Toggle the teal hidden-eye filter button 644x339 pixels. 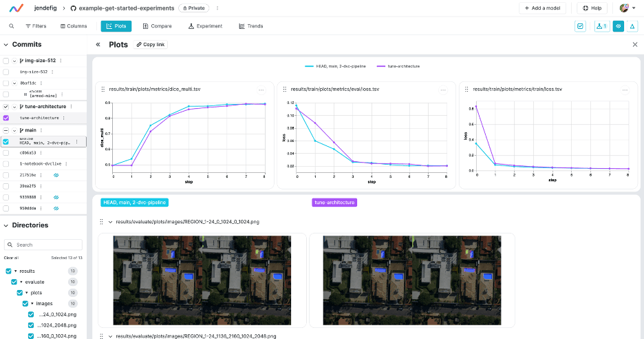(618, 26)
